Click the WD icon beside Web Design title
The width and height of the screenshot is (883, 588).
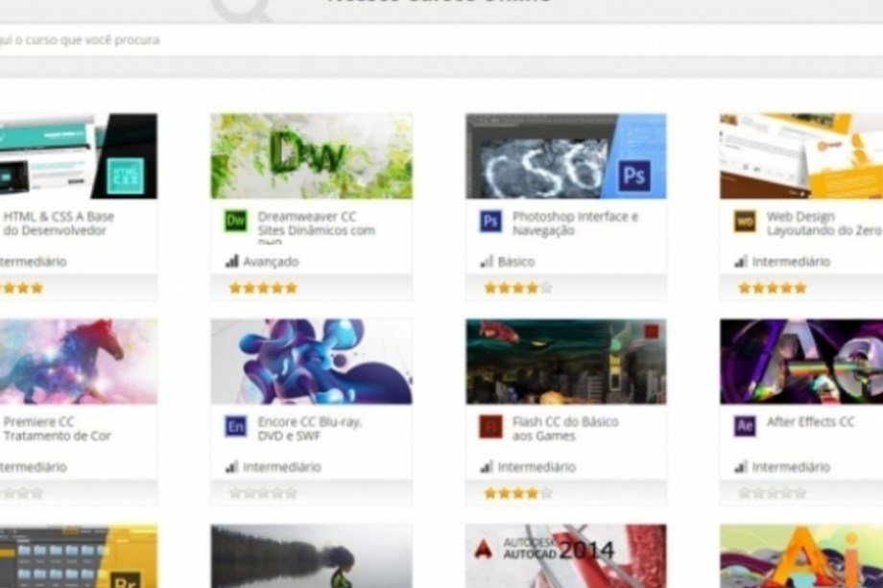coord(745,222)
